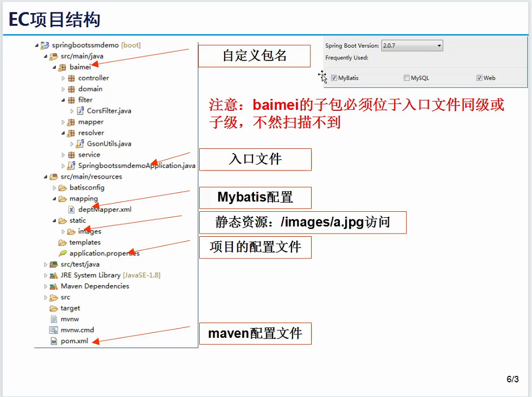The width and height of the screenshot is (532, 397).
Task: Expand the JRE System Library node
Action: click(x=46, y=275)
